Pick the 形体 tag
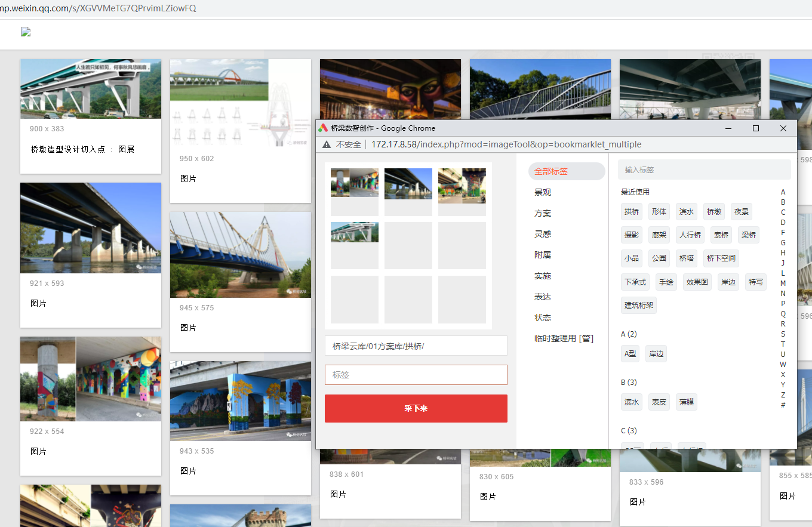Image resolution: width=812 pixels, height=527 pixels. pos(659,211)
